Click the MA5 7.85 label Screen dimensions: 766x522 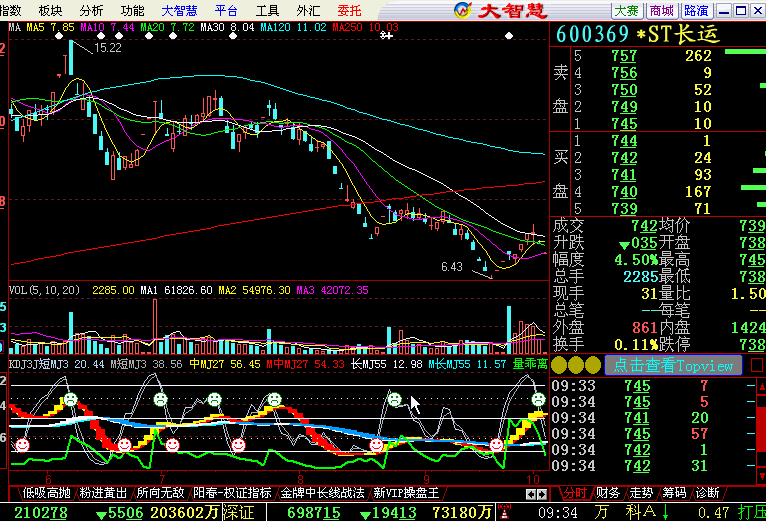(50, 27)
